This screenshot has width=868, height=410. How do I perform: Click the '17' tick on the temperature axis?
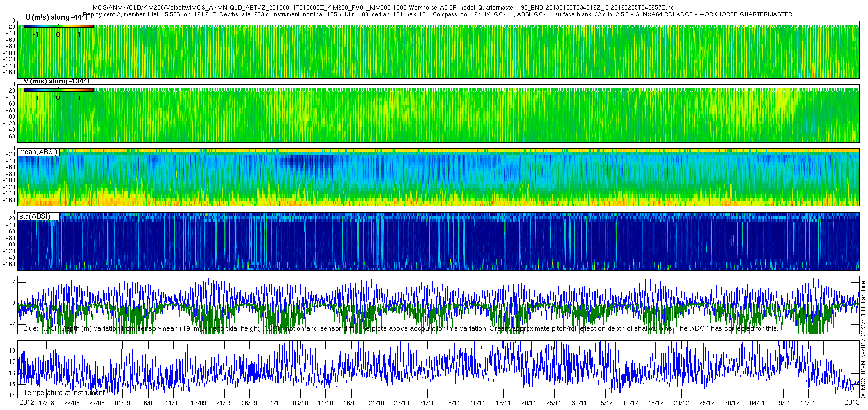[x=13, y=362]
